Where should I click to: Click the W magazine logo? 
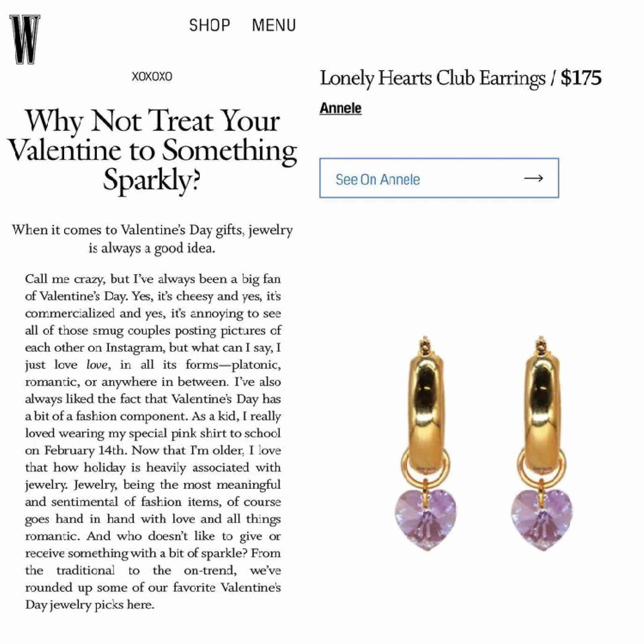(x=25, y=39)
